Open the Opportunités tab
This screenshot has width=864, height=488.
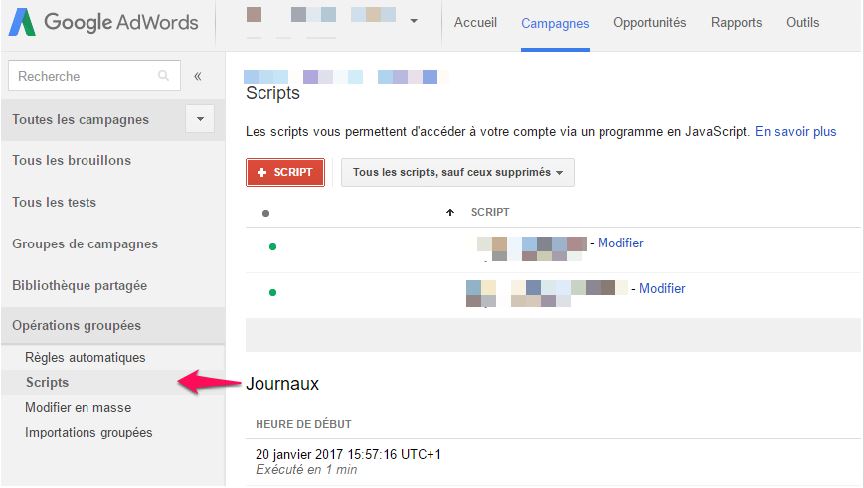tap(649, 23)
